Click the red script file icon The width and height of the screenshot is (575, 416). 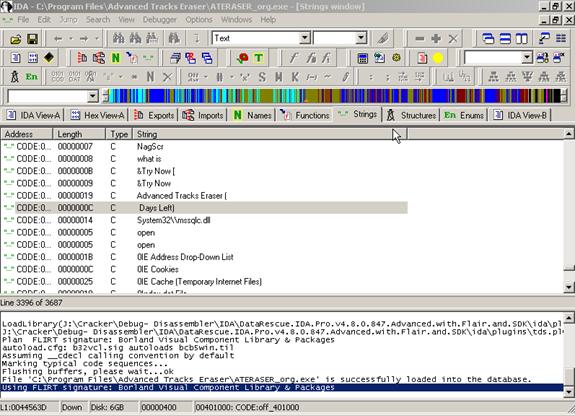tap(422, 58)
